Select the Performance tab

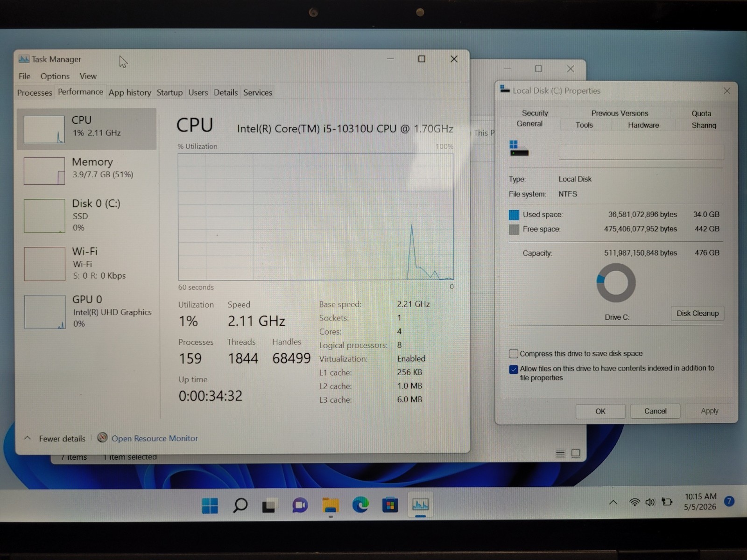80,92
